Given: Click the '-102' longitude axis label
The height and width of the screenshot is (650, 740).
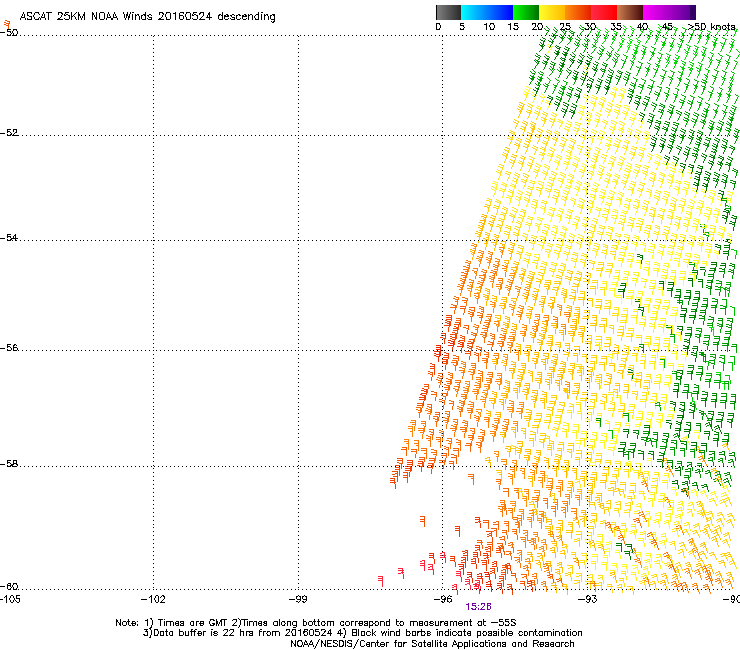Looking at the screenshot, I should click(x=153, y=599).
